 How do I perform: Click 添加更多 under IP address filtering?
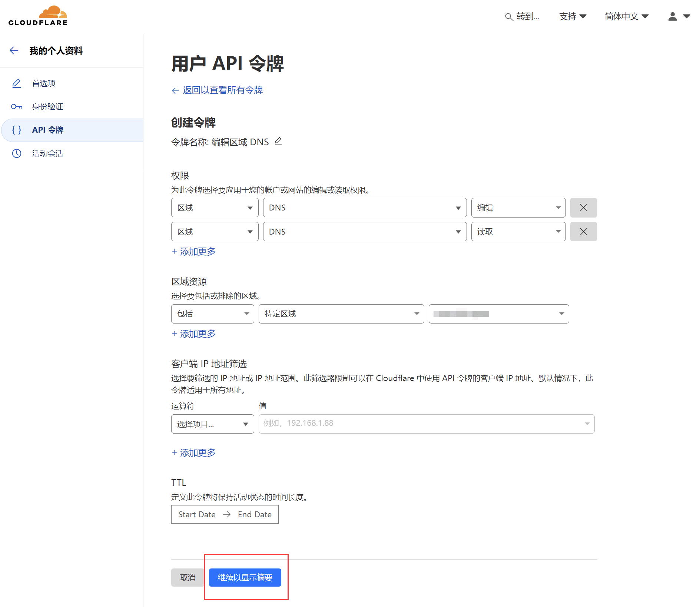pos(193,453)
